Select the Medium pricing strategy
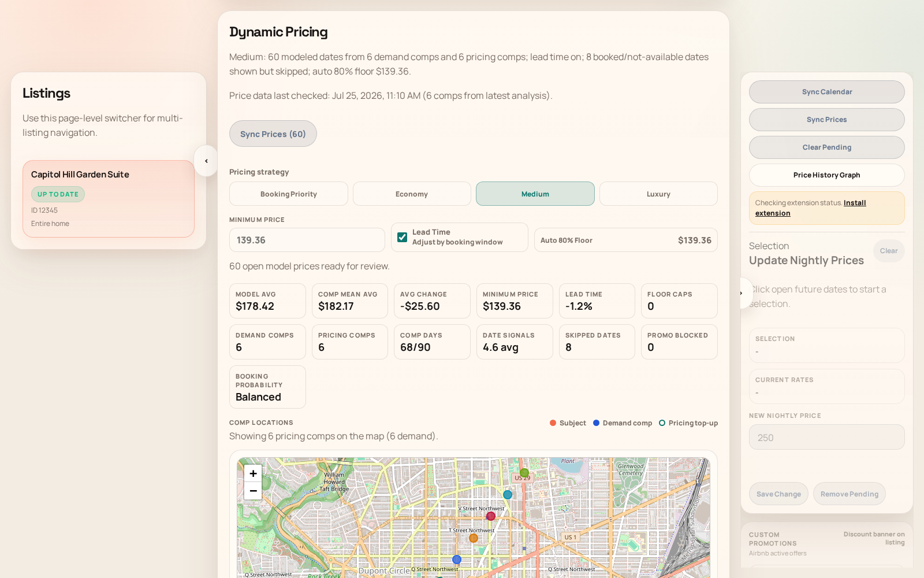The width and height of the screenshot is (924, 578). pos(535,194)
